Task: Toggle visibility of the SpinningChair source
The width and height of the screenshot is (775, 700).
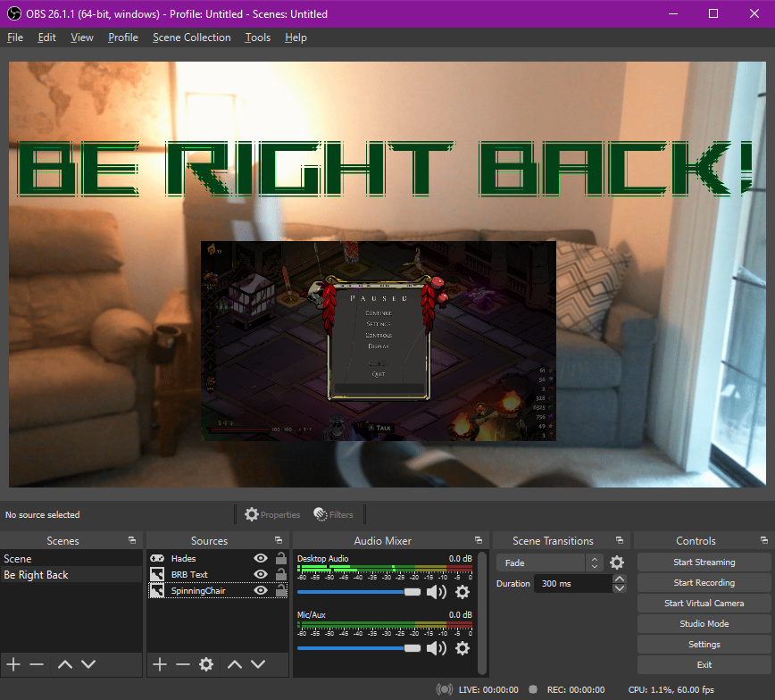Action: (260, 589)
